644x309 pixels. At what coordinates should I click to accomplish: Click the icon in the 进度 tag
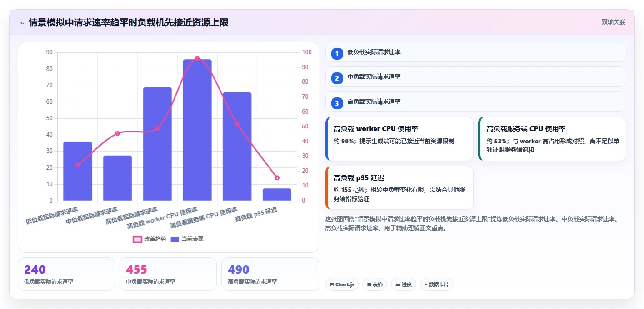(x=398, y=285)
